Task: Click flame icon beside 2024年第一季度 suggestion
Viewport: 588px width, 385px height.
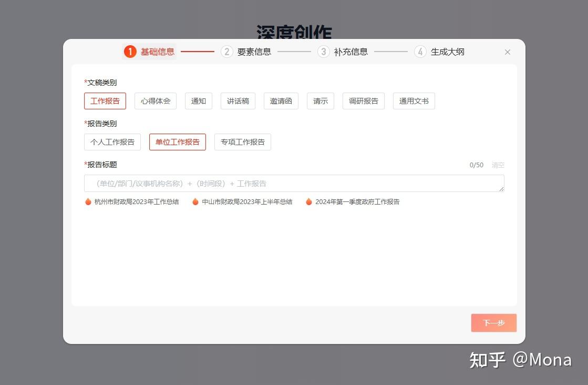Action: coord(309,201)
